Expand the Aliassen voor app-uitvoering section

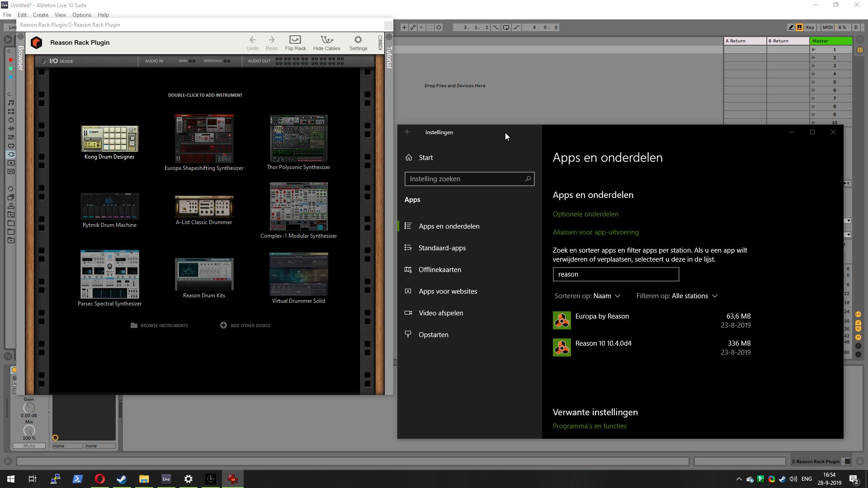[595, 232]
